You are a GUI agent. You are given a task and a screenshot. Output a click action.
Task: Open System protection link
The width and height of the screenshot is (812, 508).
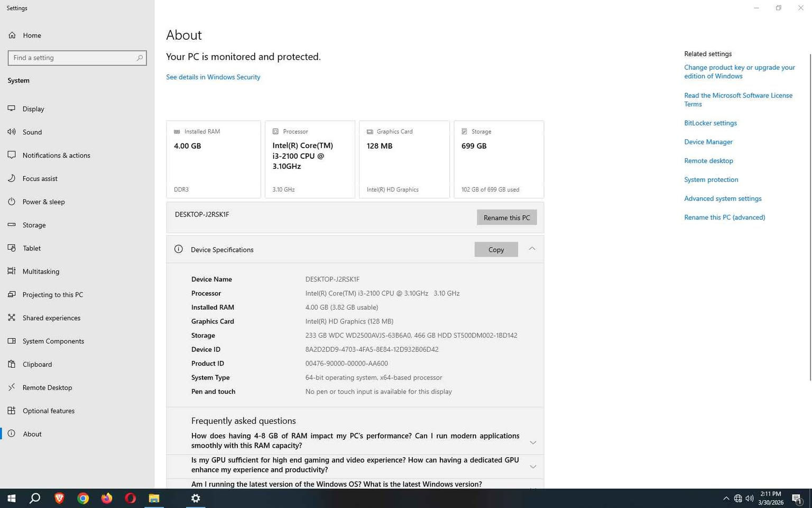tap(711, 179)
